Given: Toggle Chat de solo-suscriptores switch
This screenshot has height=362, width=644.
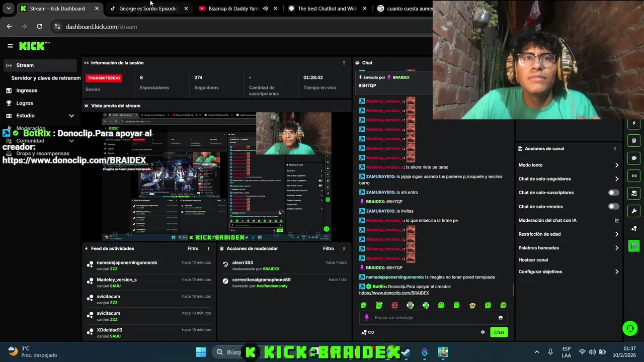Looking at the screenshot, I should click(x=614, y=193).
